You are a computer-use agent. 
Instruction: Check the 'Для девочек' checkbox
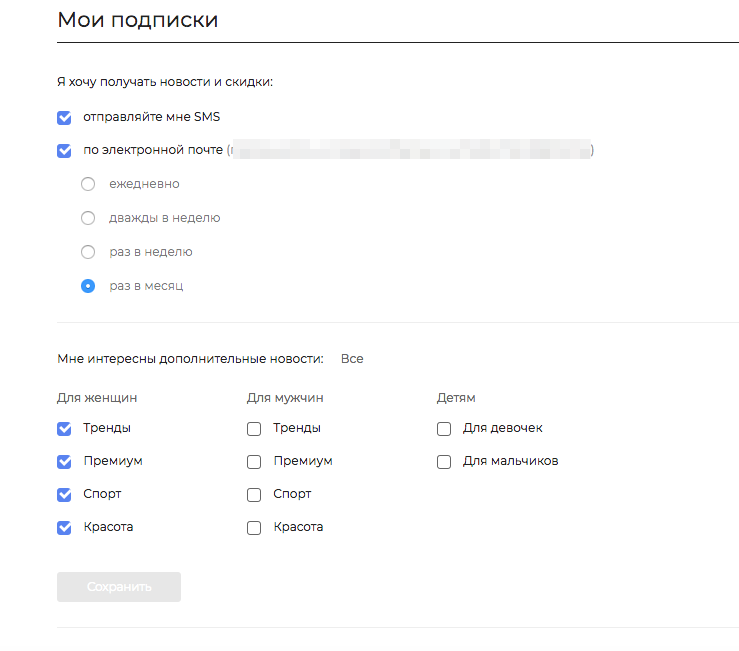pos(444,429)
